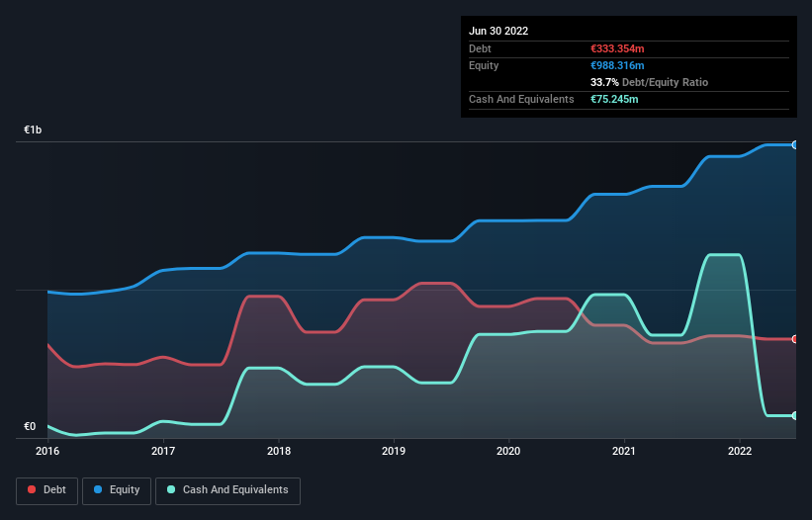Toggle the Debt series legend button
The width and height of the screenshot is (812, 520).
tap(47, 490)
